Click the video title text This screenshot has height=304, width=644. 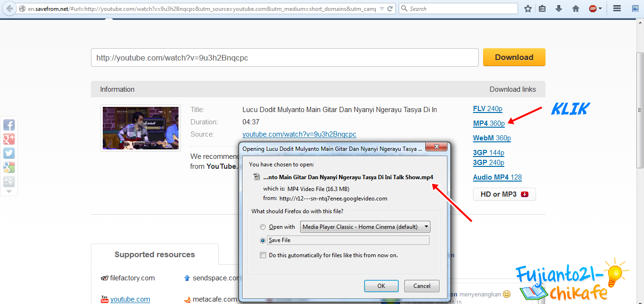click(x=340, y=110)
